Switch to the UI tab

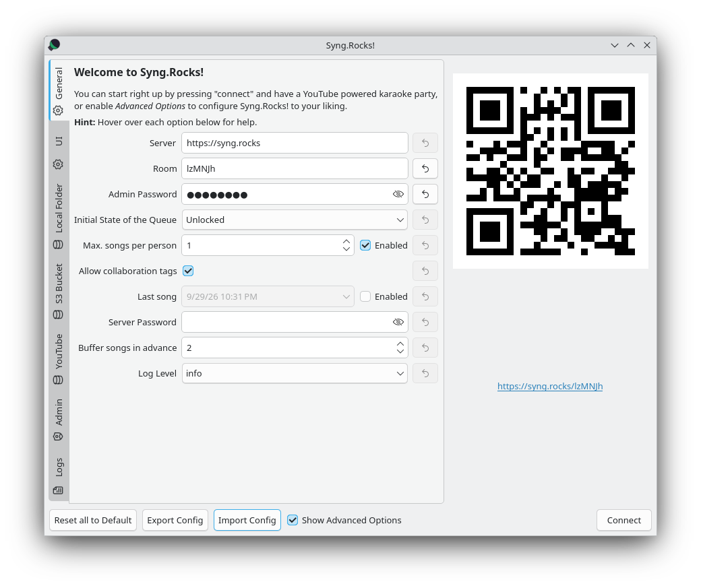click(59, 152)
